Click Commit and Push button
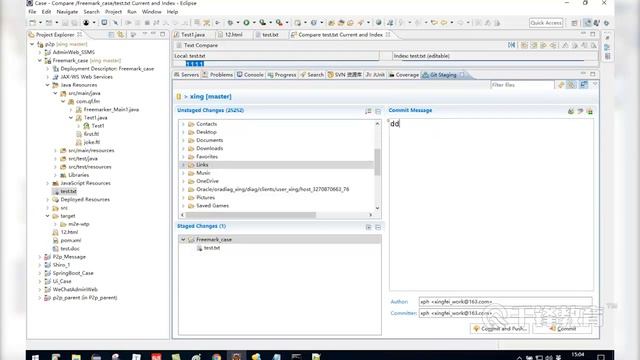 pos(500,329)
